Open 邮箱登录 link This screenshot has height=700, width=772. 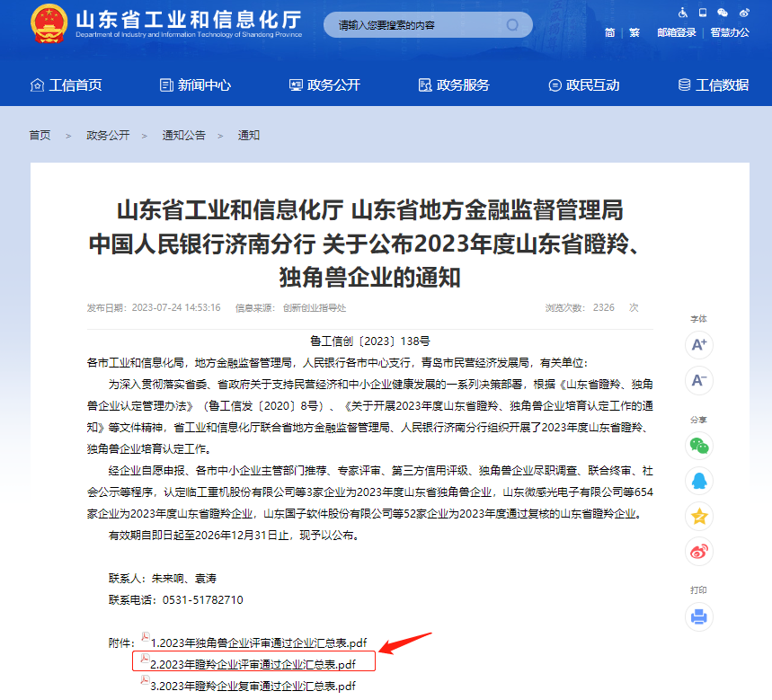[x=677, y=32]
